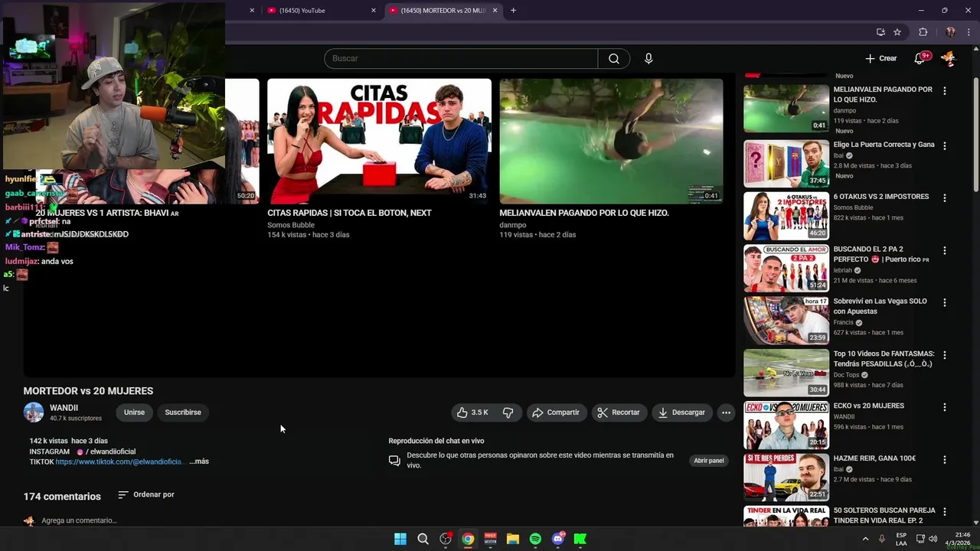Screen dimensions: 980x551
Task: Open the WANDII channel avatar
Action: pos(34,412)
